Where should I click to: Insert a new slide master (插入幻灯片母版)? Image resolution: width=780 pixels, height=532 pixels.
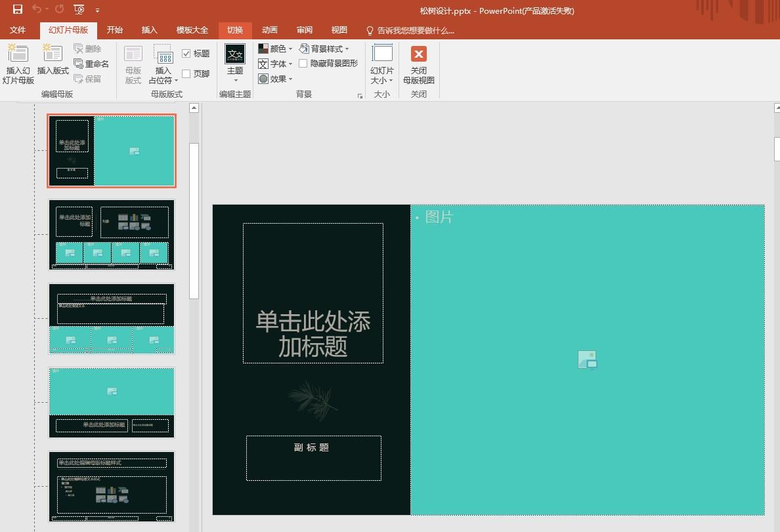coord(18,64)
